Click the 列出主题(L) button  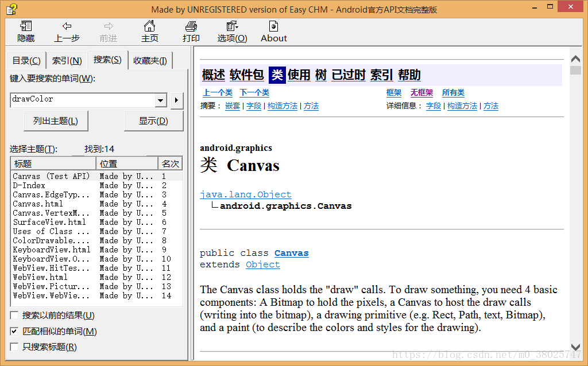(x=56, y=121)
